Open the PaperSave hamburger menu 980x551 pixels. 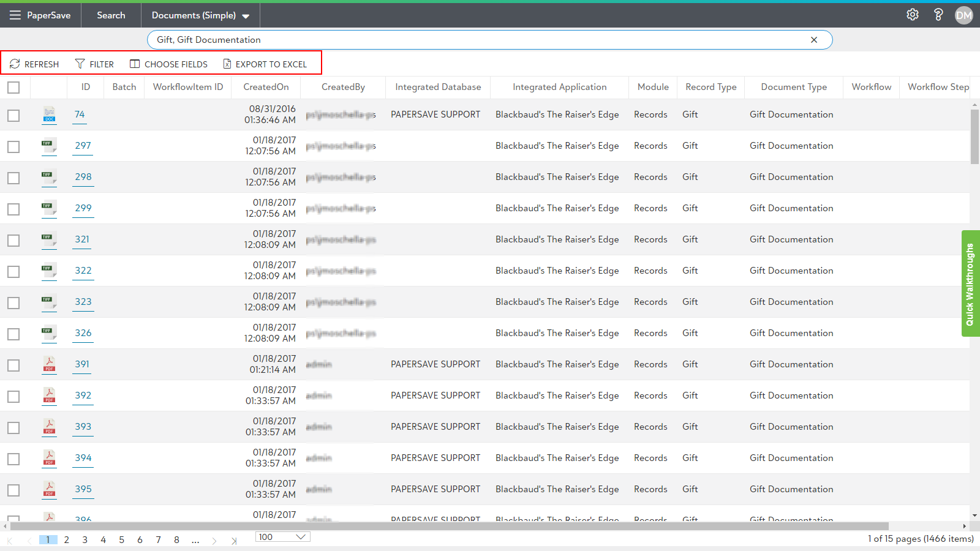click(15, 15)
